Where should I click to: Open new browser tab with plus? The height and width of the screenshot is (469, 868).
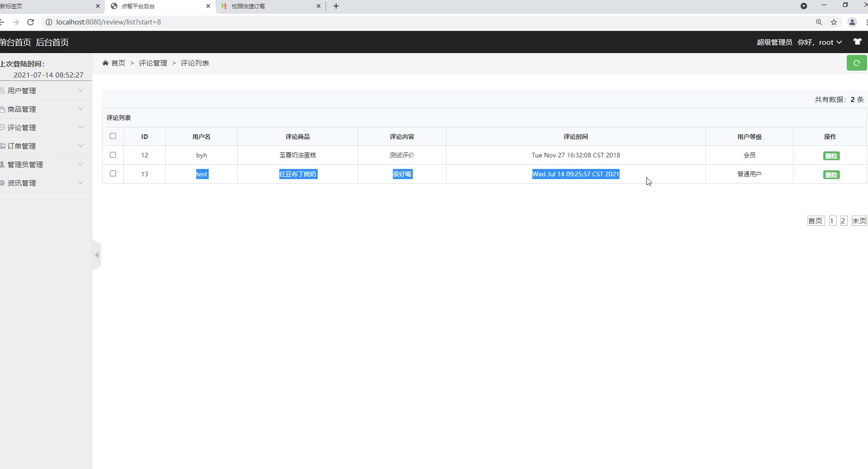click(x=336, y=6)
